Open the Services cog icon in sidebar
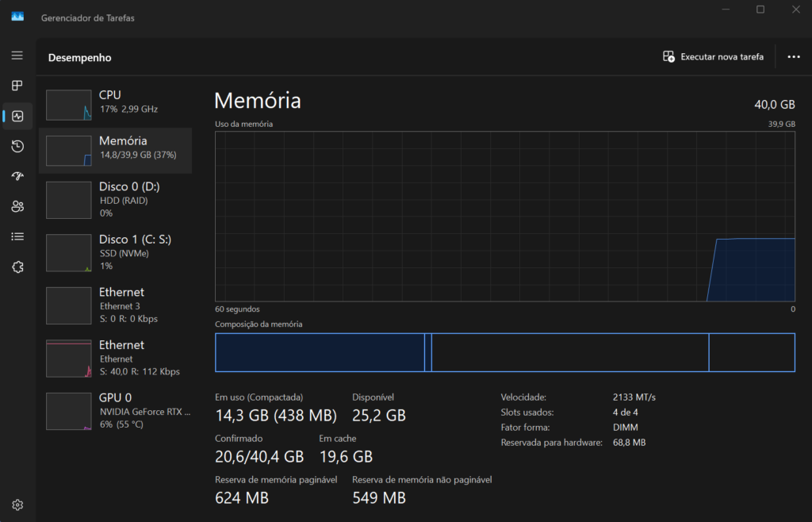 pyautogui.click(x=17, y=267)
